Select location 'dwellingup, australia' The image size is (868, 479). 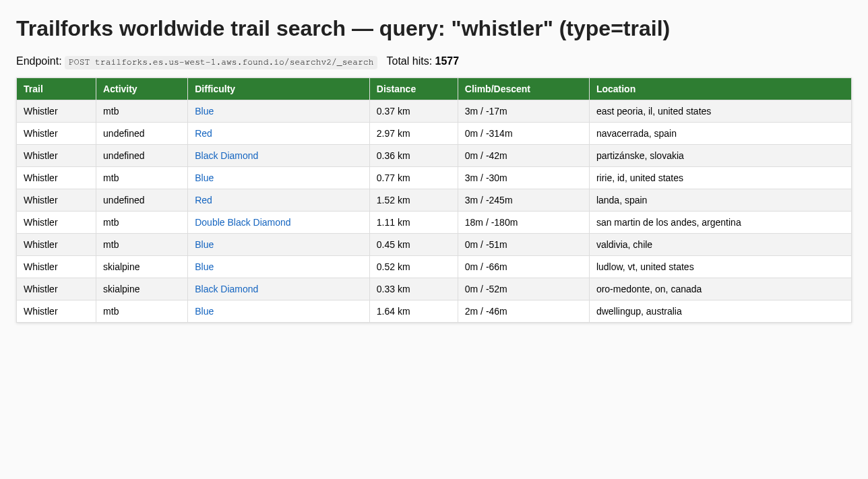(639, 311)
